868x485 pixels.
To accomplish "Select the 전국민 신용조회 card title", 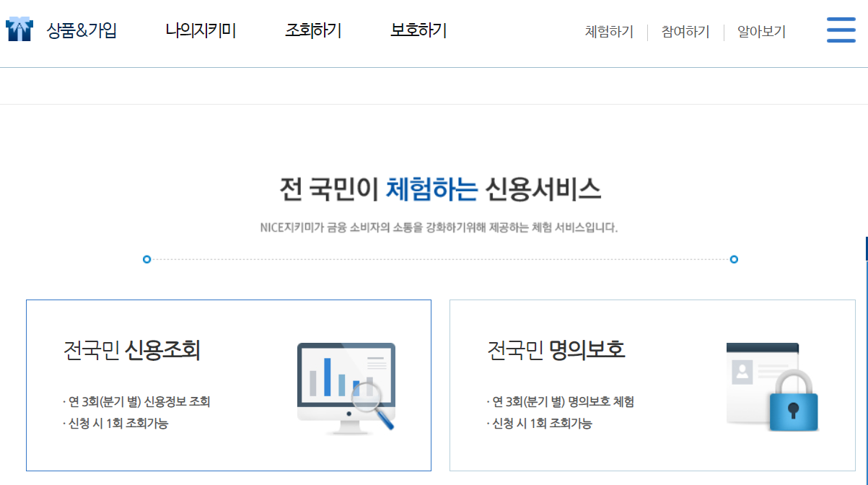I will (x=131, y=351).
